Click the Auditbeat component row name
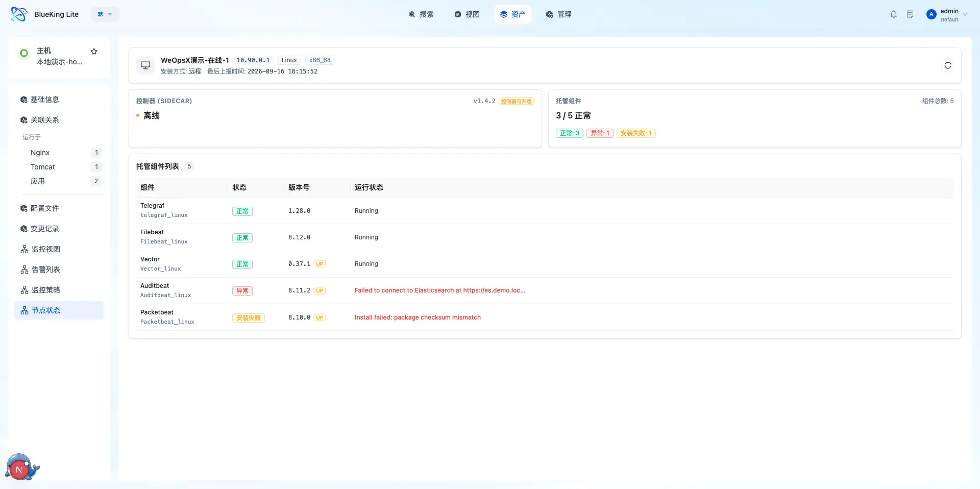The height and width of the screenshot is (489, 980). pos(155,286)
